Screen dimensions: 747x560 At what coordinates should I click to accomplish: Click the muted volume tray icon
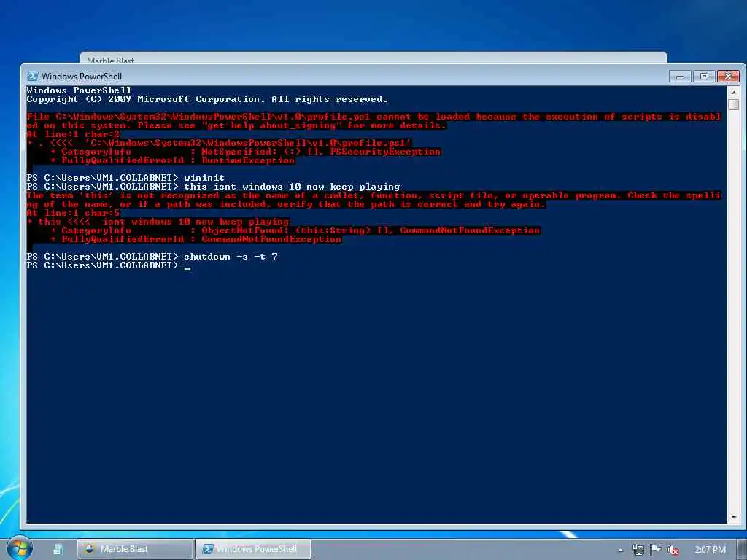point(673,550)
